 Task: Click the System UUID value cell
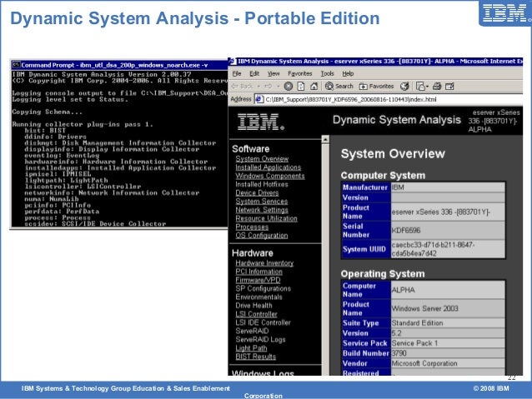[448, 249]
